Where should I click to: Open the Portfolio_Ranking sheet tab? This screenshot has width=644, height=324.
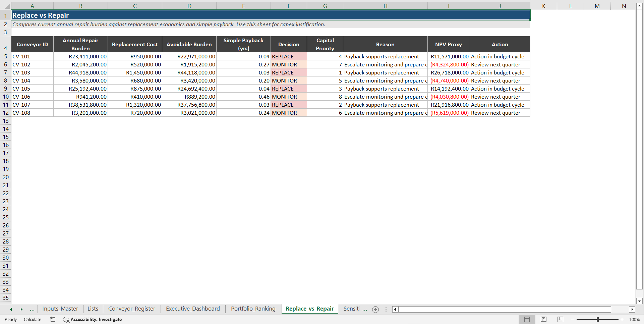(x=253, y=309)
